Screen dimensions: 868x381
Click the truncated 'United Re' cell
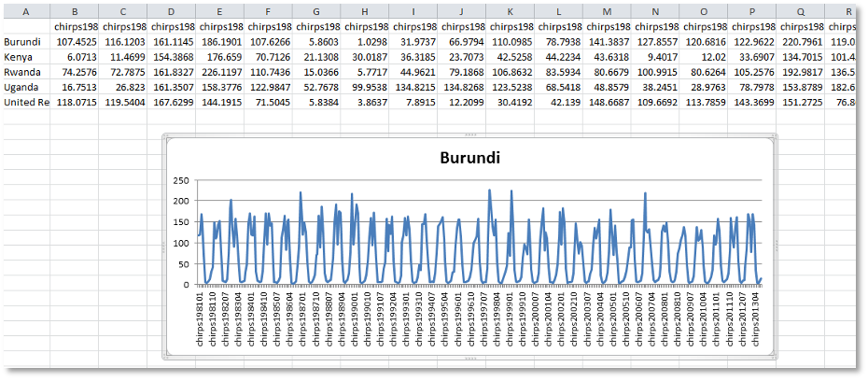25,102
